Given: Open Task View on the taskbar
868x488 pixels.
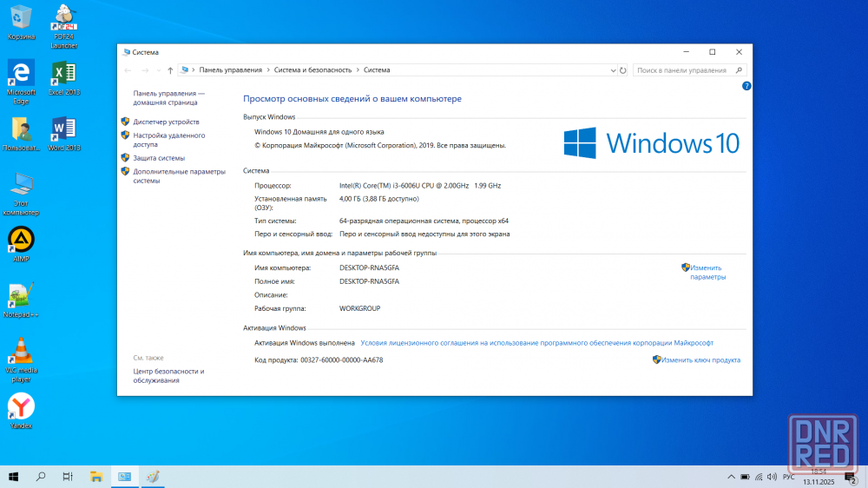Looking at the screenshot, I should [68, 477].
